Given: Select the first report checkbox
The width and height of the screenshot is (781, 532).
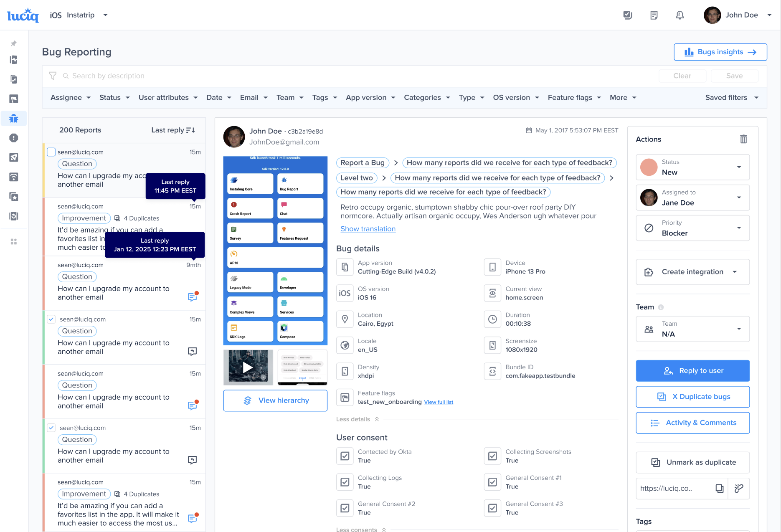Looking at the screenshot, I should pyautogui.click(x=51, y=152).
